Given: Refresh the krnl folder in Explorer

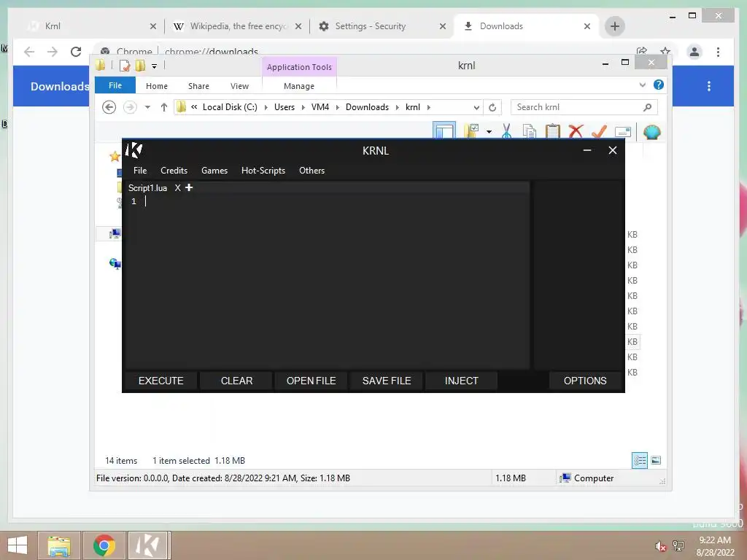Looking at the screenshot, I should (492, 107).
